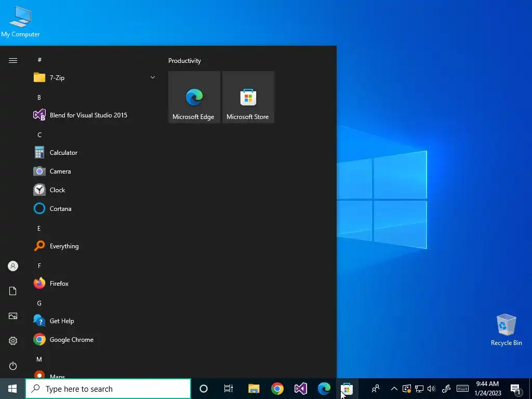Open network status tray icon
532x399 pixels.
[419, 389]
